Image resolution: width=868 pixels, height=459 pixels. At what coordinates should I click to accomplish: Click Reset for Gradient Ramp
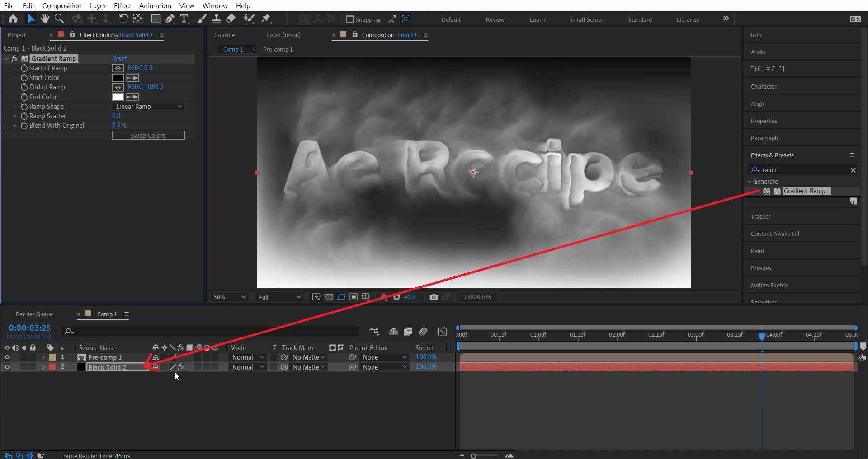click(x=119, y=59)
